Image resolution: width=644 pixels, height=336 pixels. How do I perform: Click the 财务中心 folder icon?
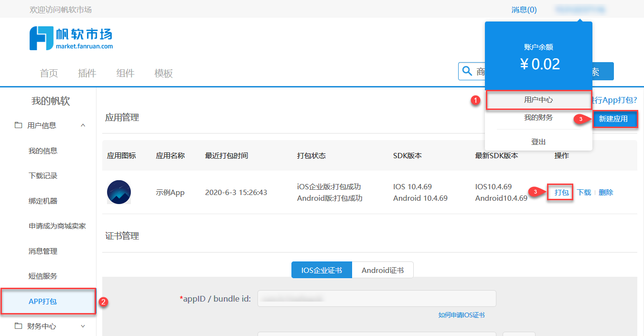[x=19, y=326]
